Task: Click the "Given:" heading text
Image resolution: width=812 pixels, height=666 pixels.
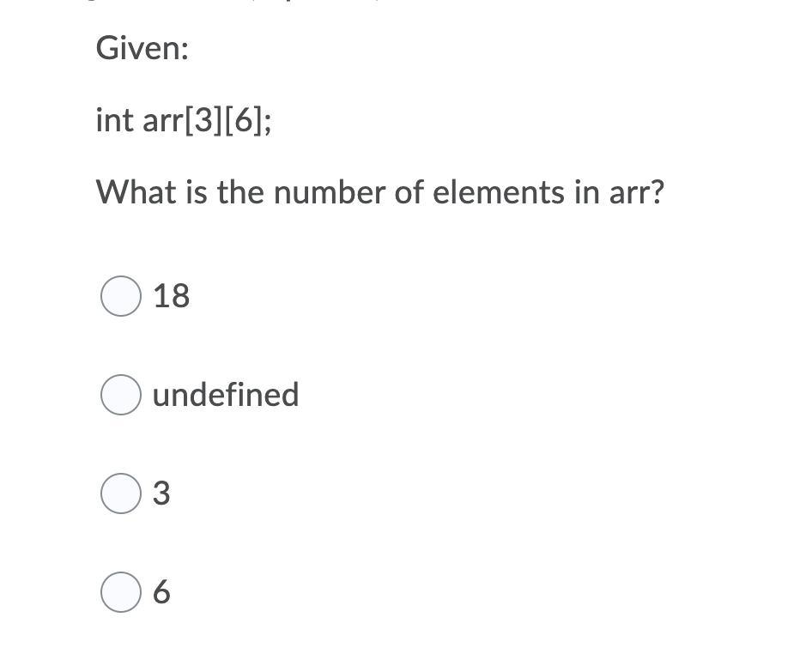Action: (142, 48)
